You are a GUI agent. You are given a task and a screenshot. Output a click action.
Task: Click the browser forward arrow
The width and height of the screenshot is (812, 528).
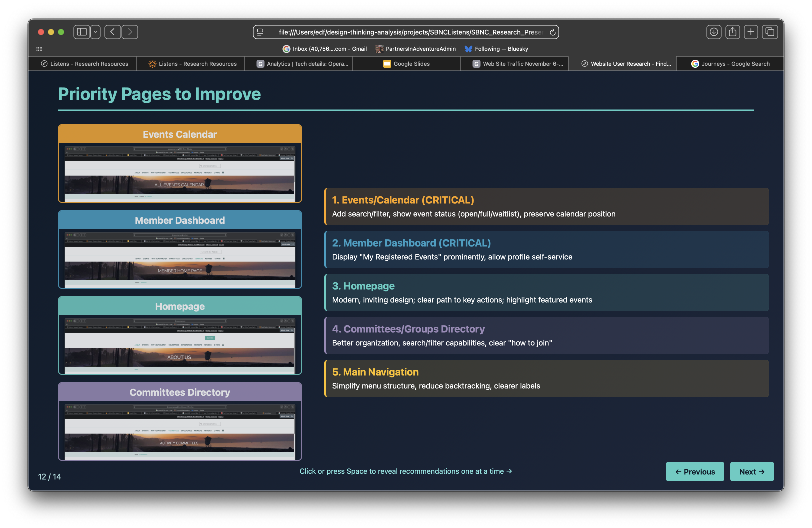tap(130, 32)
